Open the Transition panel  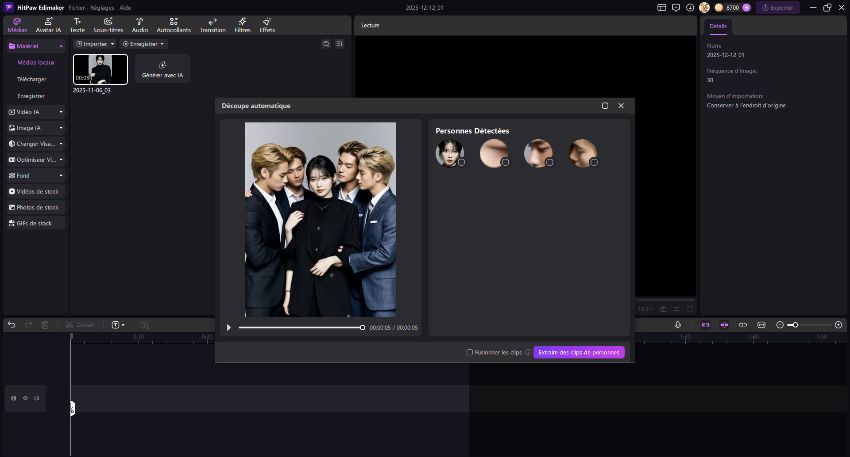click(x=213, y=24)
